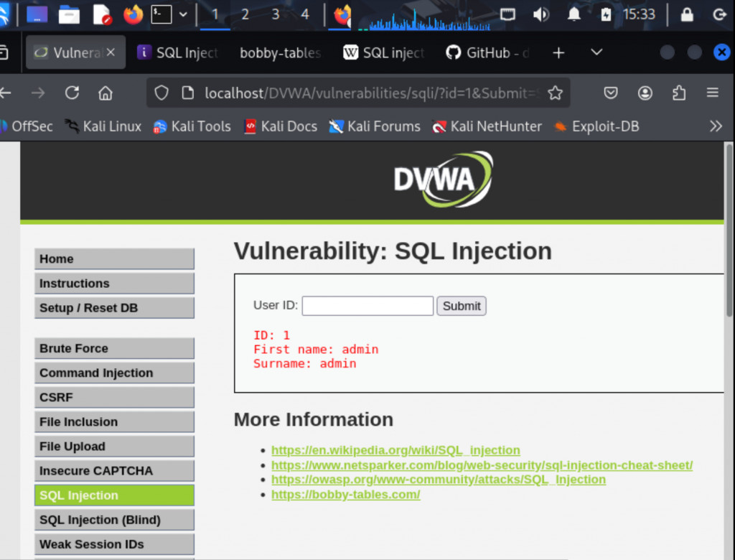Go to the Command Injection page
This screenshot has height=560, width=735.
114,373
